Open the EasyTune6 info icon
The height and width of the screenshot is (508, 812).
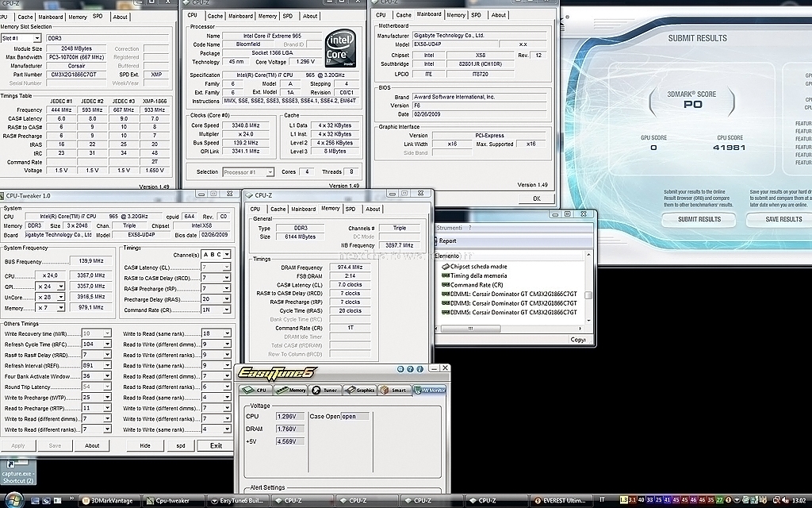pyautogui.click(x=420, y=369)
